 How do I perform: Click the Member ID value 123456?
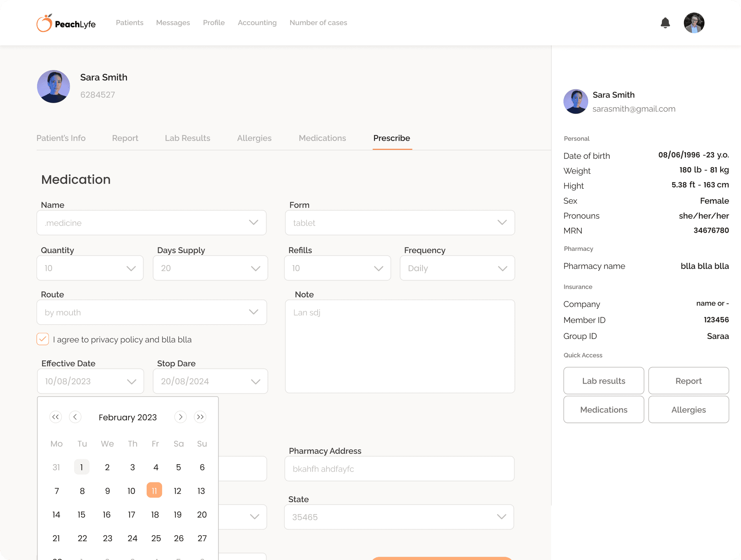[x=716, y=320]
